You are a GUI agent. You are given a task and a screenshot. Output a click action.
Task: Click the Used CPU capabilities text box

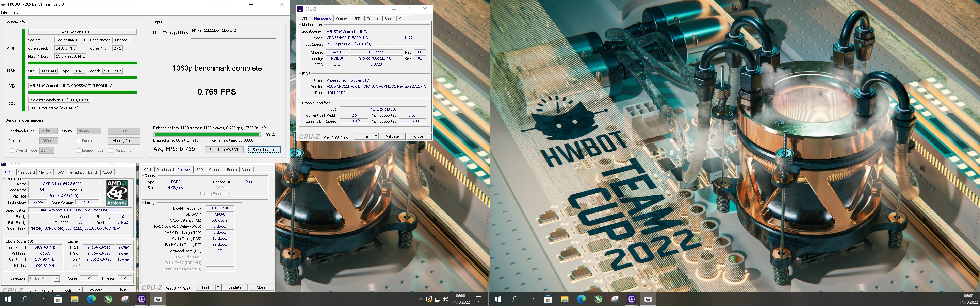pos(233,32)
